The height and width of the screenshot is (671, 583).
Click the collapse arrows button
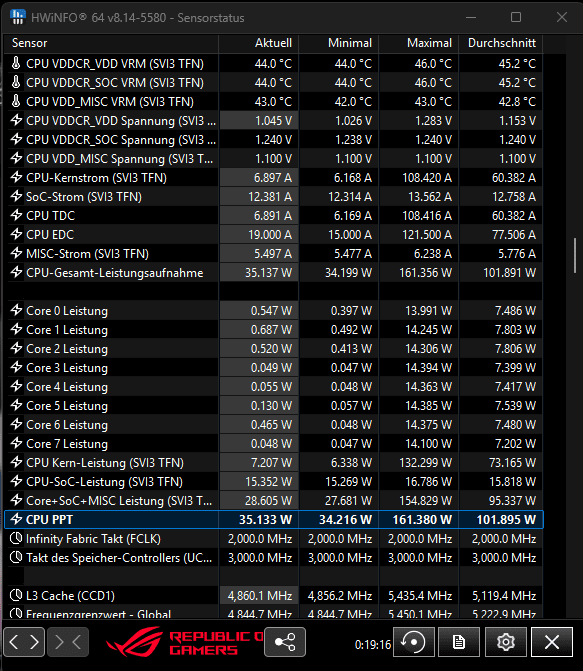[68, 641]
